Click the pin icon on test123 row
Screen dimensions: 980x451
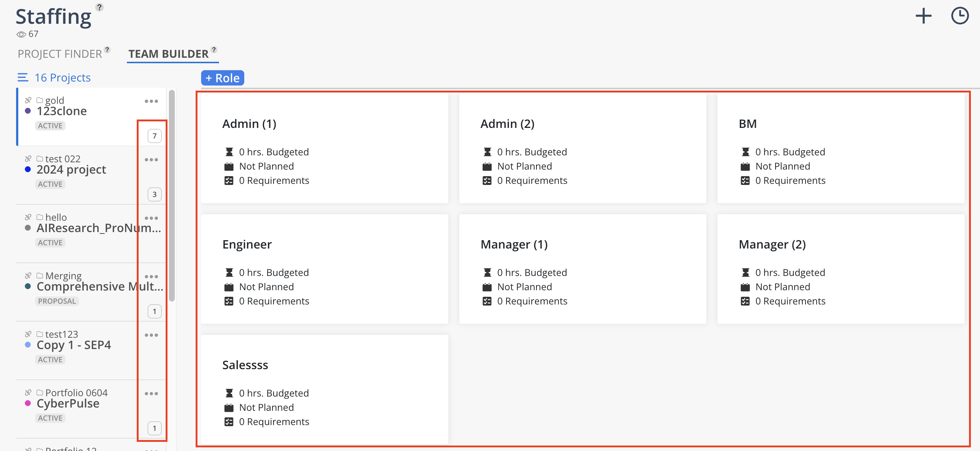pyautogui.click(x=28, y=335)
